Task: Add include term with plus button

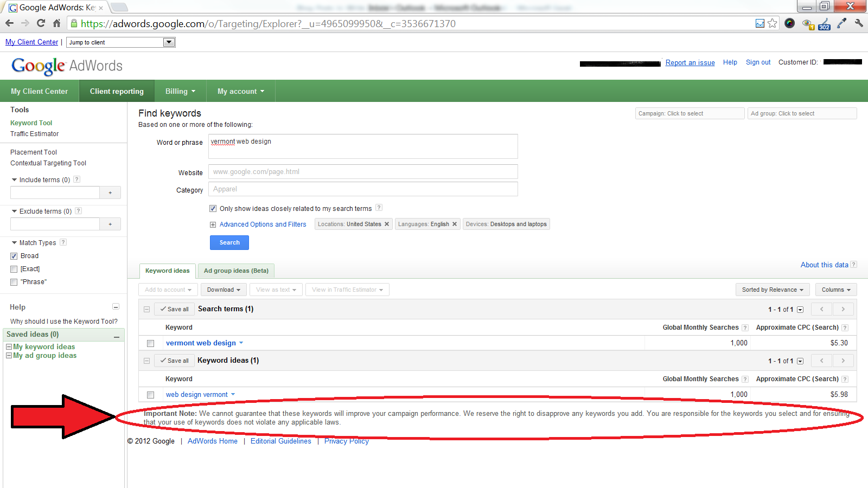Action: click(110, 192)
